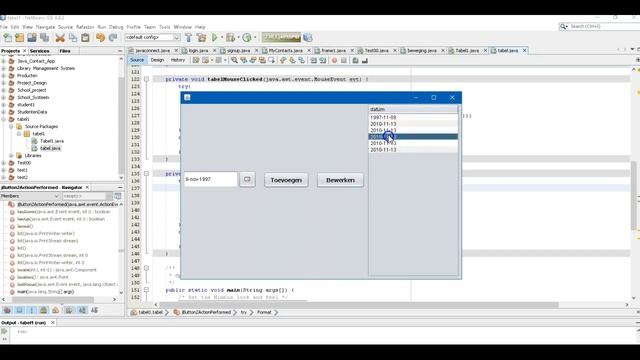Viewport: 640px width, 360px height.
Task: Expand the School_project tree node
Action: 4,90
